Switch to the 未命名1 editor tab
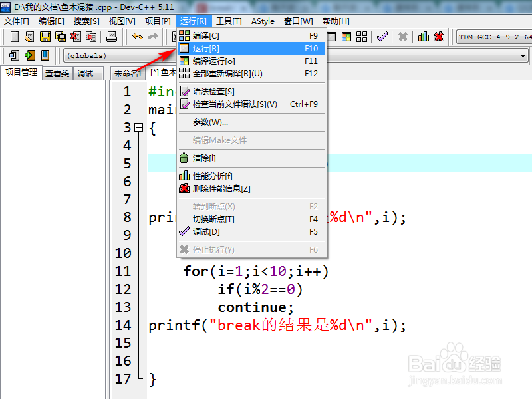The image size is (532, 399). [128, 73]
